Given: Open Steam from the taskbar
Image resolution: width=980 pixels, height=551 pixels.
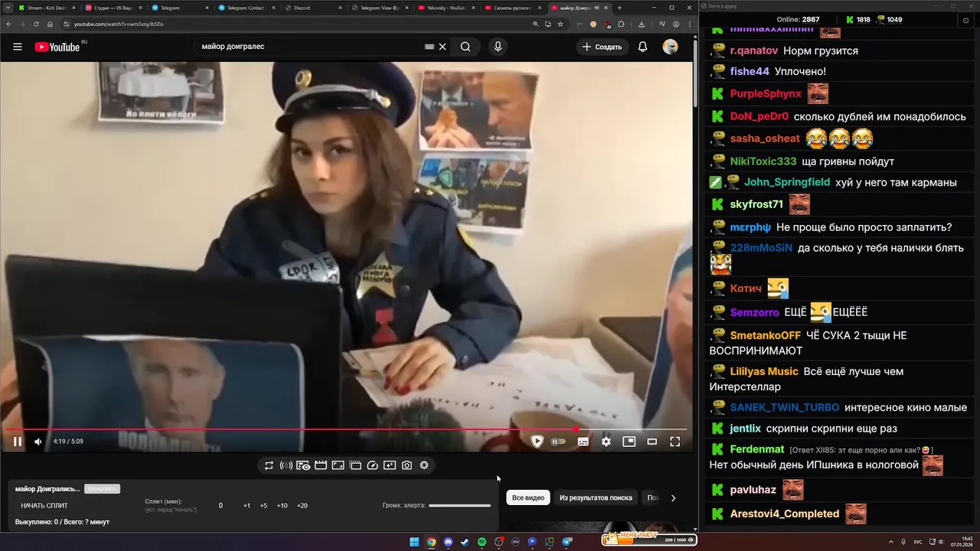Looking at the screenshot, I should click(x=465, y=542).
